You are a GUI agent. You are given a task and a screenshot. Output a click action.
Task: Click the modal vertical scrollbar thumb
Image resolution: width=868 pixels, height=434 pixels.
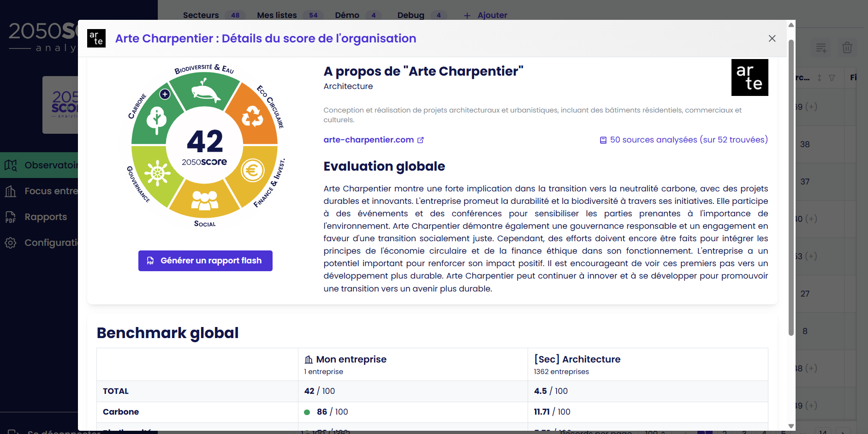(x=791, y=187)
